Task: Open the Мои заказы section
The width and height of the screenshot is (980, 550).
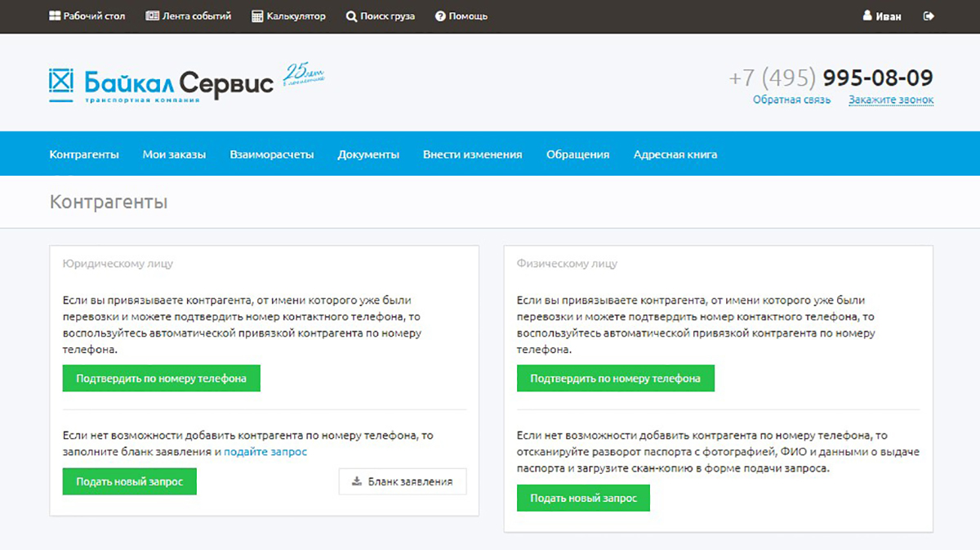Action: pyautogui.click(x=174, y=154)
